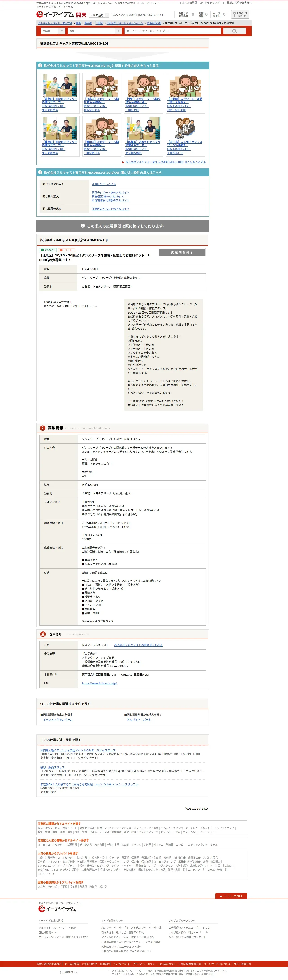This screenshot has height=980, width=288.
Task: Open footer 広告代理店アイデムコーポレーション link
Action: pos(189,928)
